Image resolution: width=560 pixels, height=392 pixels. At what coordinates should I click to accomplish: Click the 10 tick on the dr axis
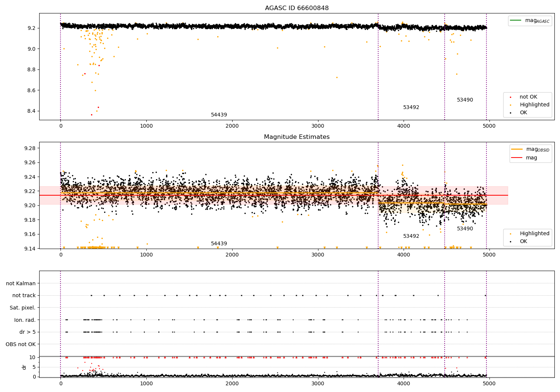[32, 357]
